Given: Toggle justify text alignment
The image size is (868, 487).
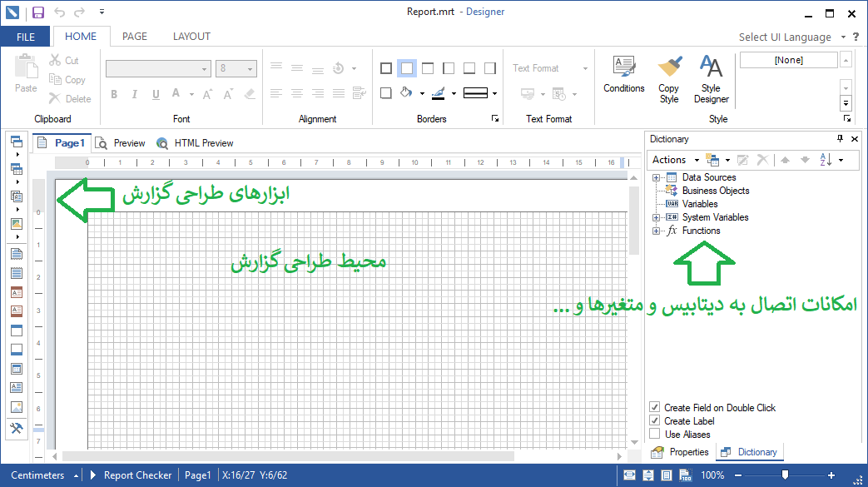Looking at the screenshot, I should (x=339, y=93).
